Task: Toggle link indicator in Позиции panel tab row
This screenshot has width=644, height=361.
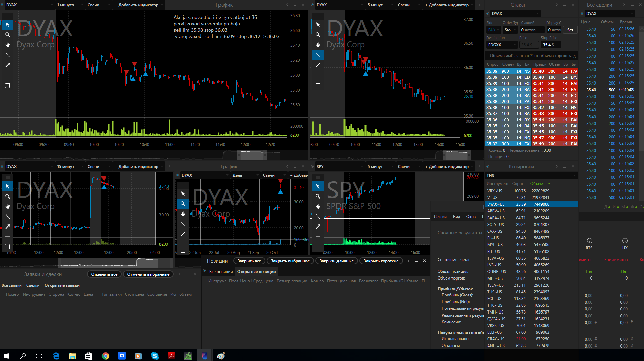Action: (204, 271)
